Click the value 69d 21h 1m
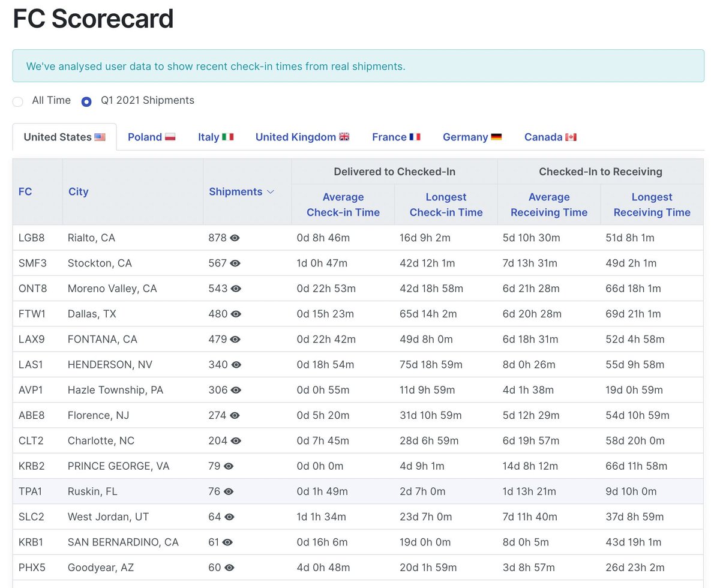Screen dimensions: 720x588 point(633,314)
